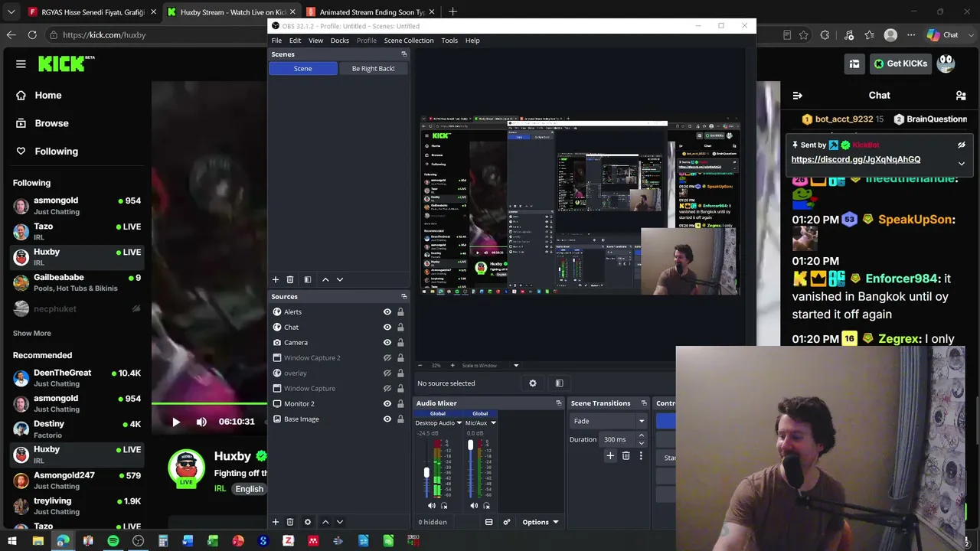Unlock the Camera source lock
This screenshot has height=551, width=980.
click(x=400, y=343)
